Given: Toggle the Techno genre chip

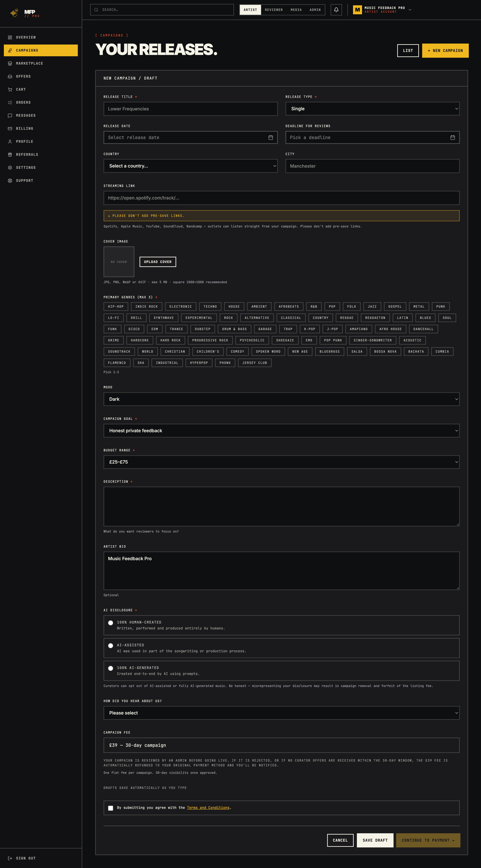Looking at the screenshot, I should click(210, 307).
